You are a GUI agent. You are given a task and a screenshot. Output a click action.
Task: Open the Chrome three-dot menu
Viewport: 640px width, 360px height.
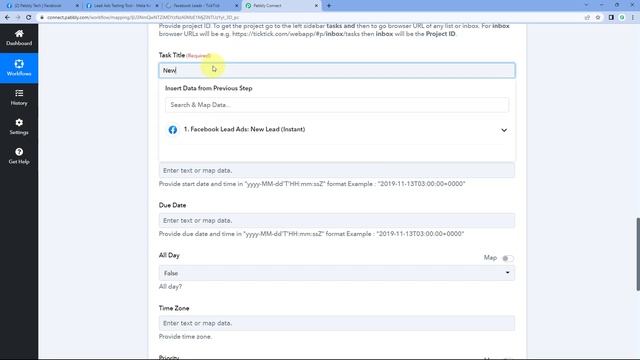pos(633,17)
